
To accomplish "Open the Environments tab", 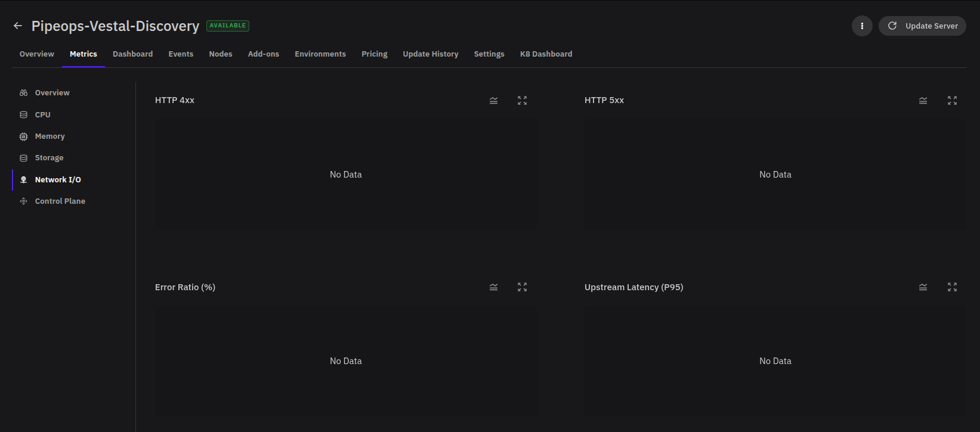I will (x=320, y=54).
